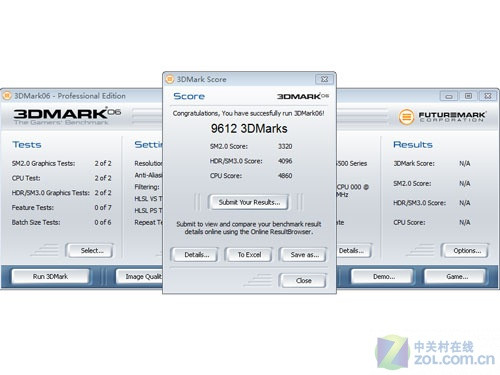Image resolution: width=500 pixels, height=375 pixels.
Task: Launch the Demo... button
Action: click(x=383, y=276)
